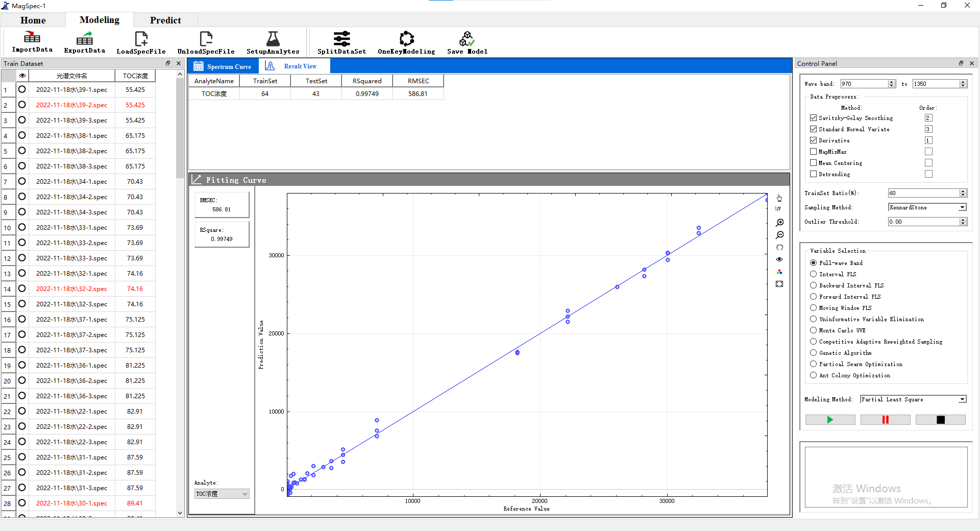Select Backward Interval PLS option
This screenshot has width=980, height=531.
coord(813,285)
